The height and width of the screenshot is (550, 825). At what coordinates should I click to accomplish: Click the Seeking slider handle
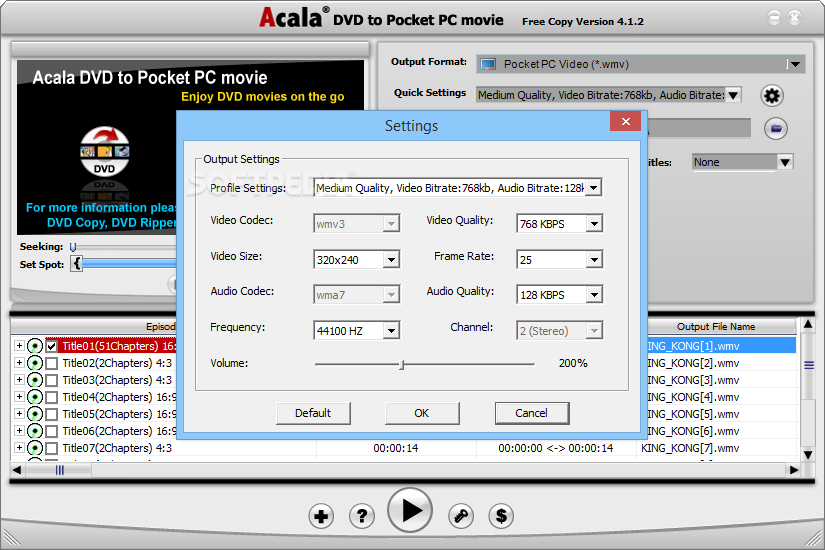[x=73, y=246]
